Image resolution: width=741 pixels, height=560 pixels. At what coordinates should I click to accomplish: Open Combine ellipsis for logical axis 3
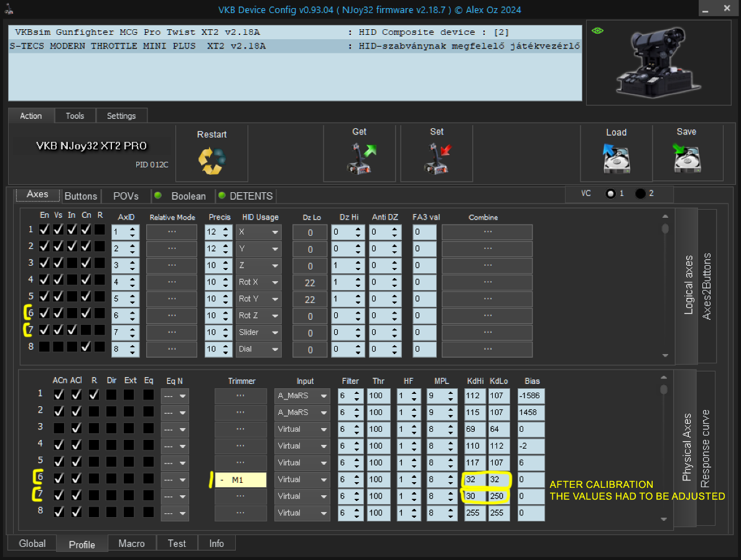pyautogui.click(x=487, y=266)
